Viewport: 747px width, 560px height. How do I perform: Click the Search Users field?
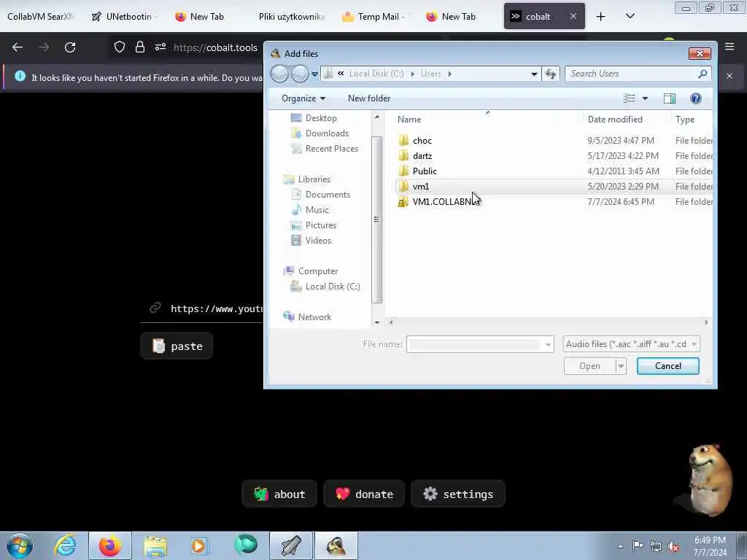pyautogui.click(x=638, y=74)
